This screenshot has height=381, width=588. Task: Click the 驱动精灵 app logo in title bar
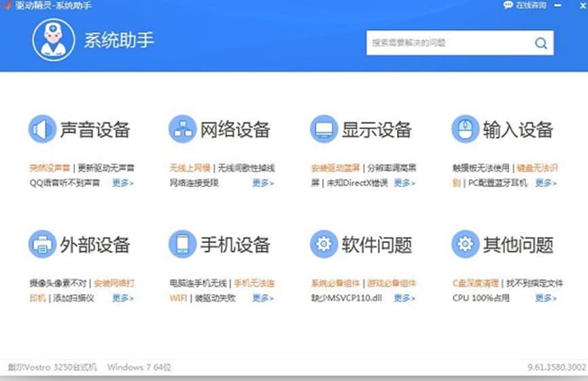point(6,5)
